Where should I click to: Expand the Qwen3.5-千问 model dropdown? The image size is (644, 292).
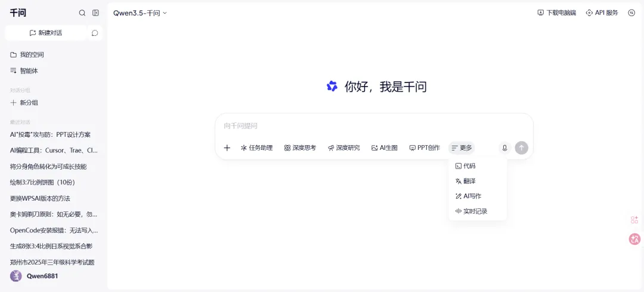[140, 13]
